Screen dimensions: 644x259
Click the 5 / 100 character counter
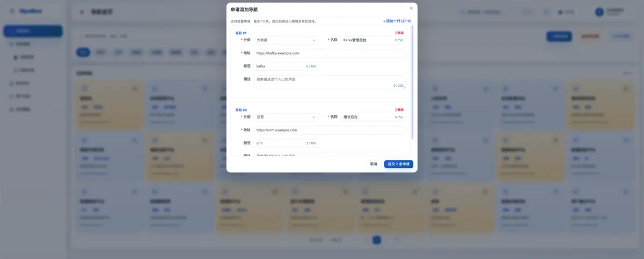tap(311, 66)
